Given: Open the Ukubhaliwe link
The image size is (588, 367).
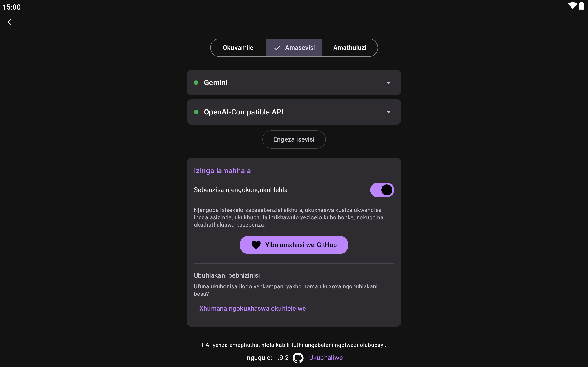Looking at the screenshot, I should [326, 358].
